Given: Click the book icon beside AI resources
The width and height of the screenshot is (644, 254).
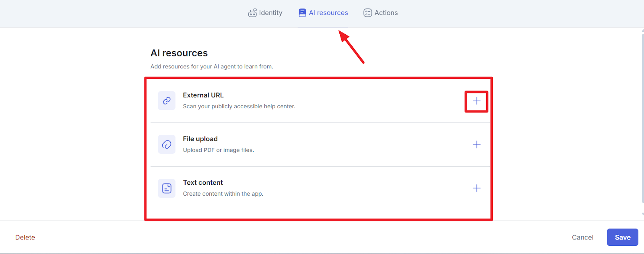Looking at the screenshot, I should tap(302, 13).
